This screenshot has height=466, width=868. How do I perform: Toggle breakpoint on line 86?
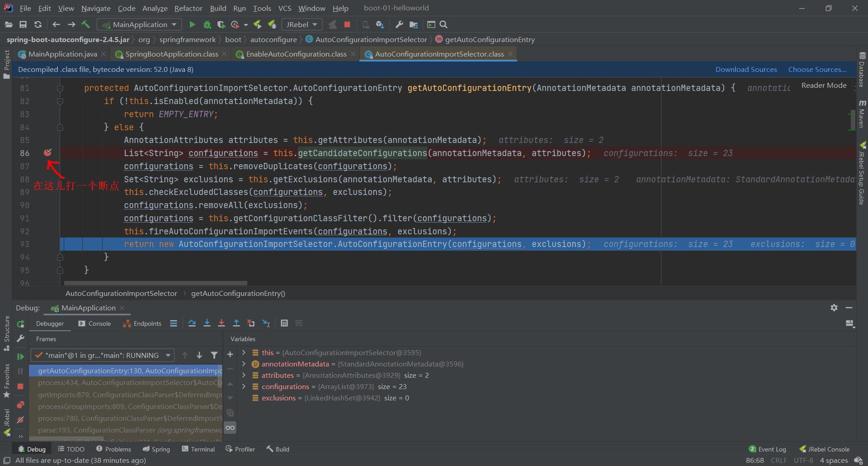pyautogui.click(x=47, y=153)
